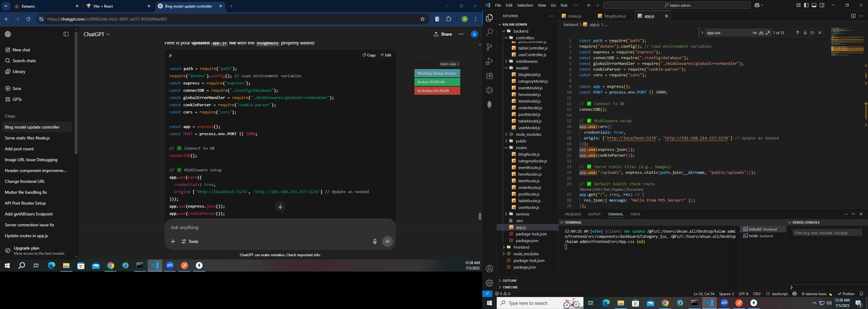This screenshot has height=309, width=868.
Task: Open the ChatGPT conversation options three-dot menu
Action: (x=461, y=34)
